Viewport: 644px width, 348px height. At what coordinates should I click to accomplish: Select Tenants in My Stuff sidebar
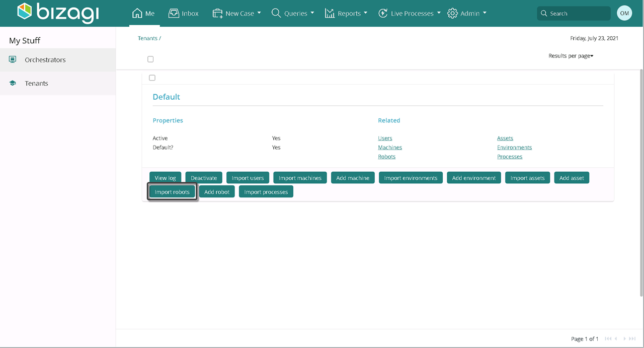coord(58,83)
